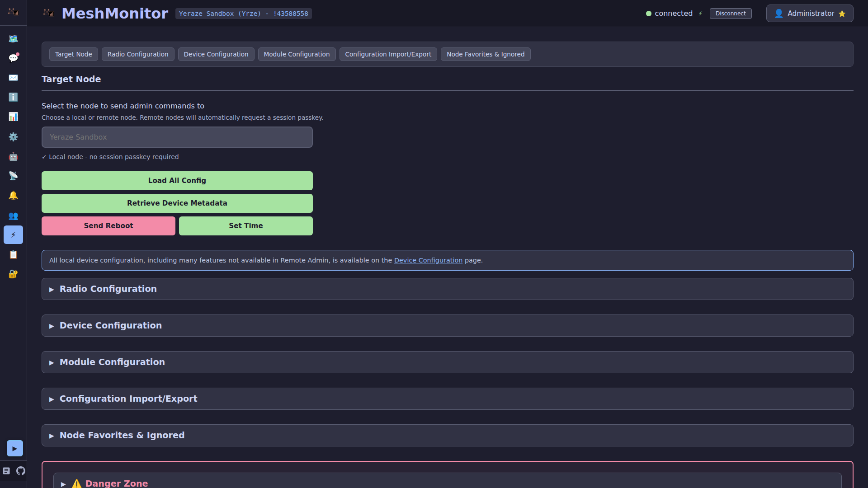Screen dimensions: 868x488
Task: Check notifications via the bell icon
Action: (x=13, y=195)
